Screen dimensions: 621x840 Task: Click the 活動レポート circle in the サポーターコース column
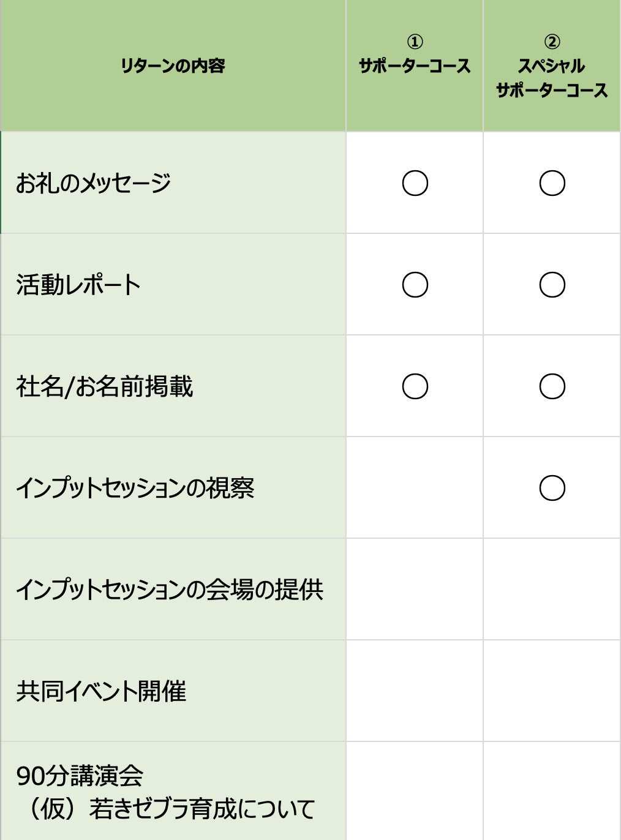pos(415,285)
